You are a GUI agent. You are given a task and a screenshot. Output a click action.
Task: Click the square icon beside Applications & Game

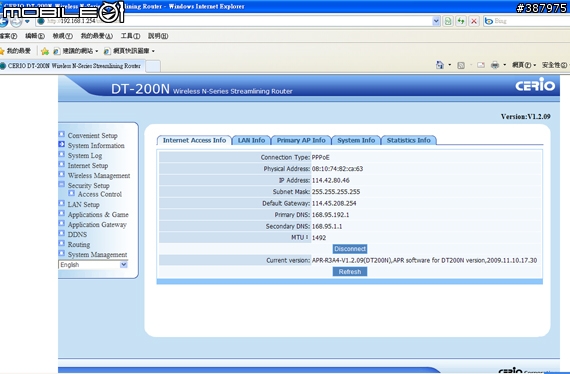[x=61, y=213]
